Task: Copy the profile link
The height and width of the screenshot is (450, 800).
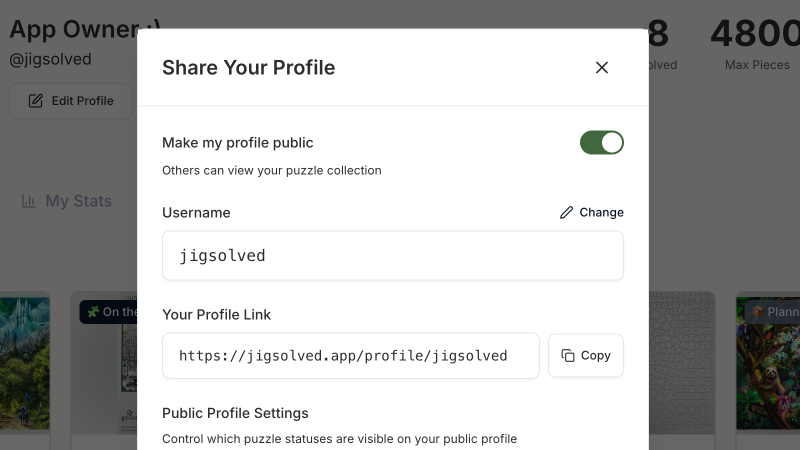Action: pos(586,356)
